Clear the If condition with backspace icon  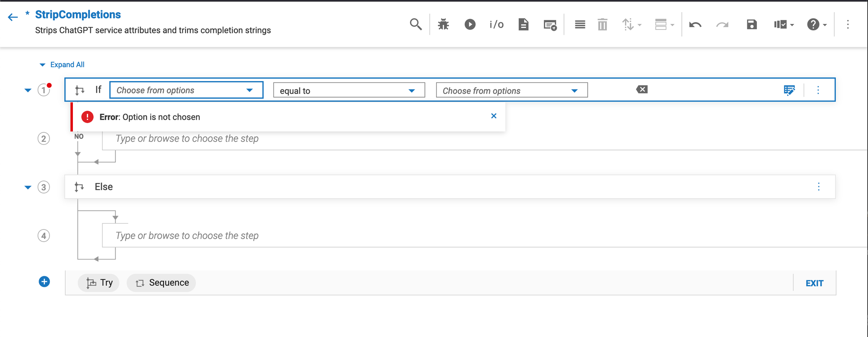click(641, 89)
